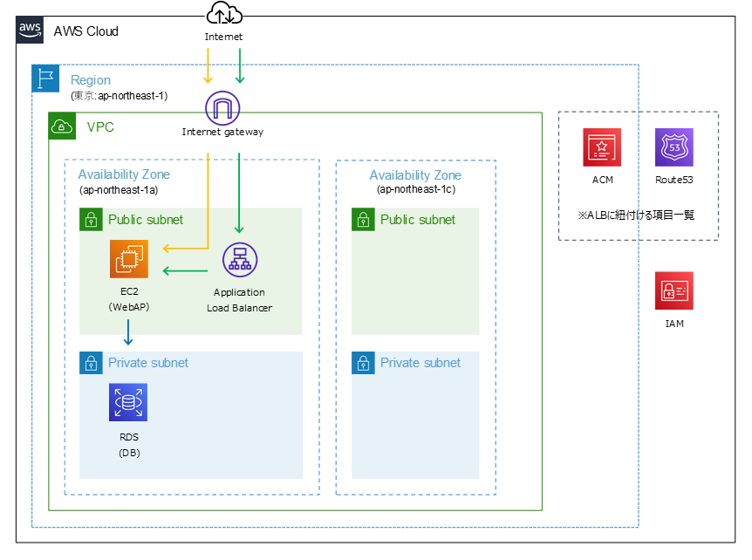This screenshot has width=752, height=560.
Task: Click the "(ap-northeast-1a)" text
Action: pyautogui.click(x=119, y=190)
